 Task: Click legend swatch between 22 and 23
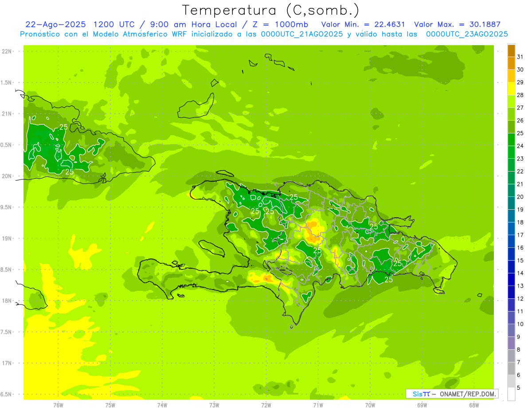coord(511,164)
